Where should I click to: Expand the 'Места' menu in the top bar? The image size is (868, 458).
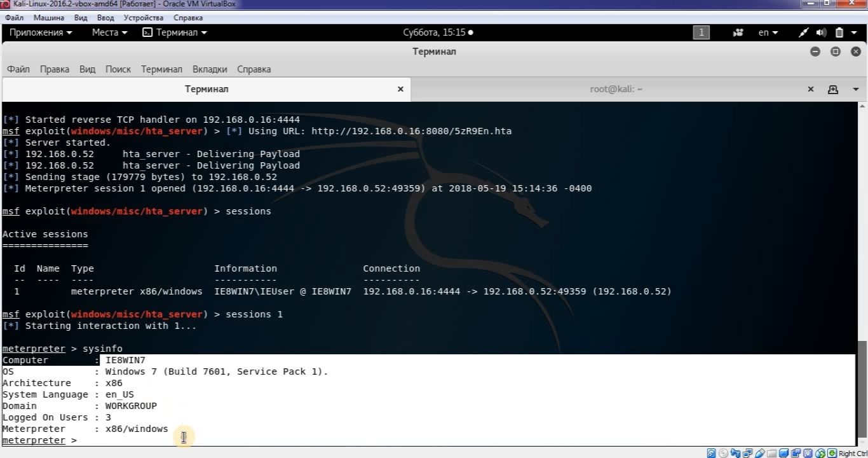(109, 32)
